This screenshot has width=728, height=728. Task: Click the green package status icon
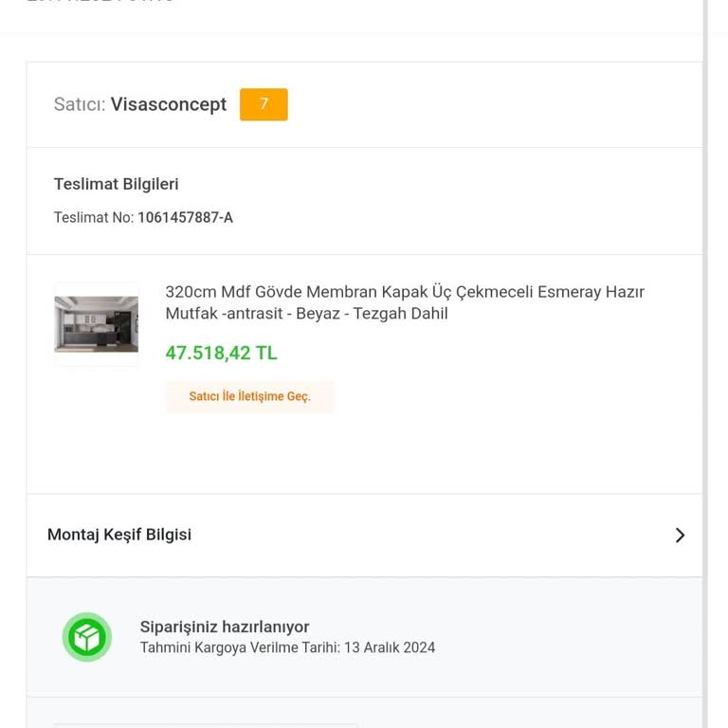(x=87, y=637)
